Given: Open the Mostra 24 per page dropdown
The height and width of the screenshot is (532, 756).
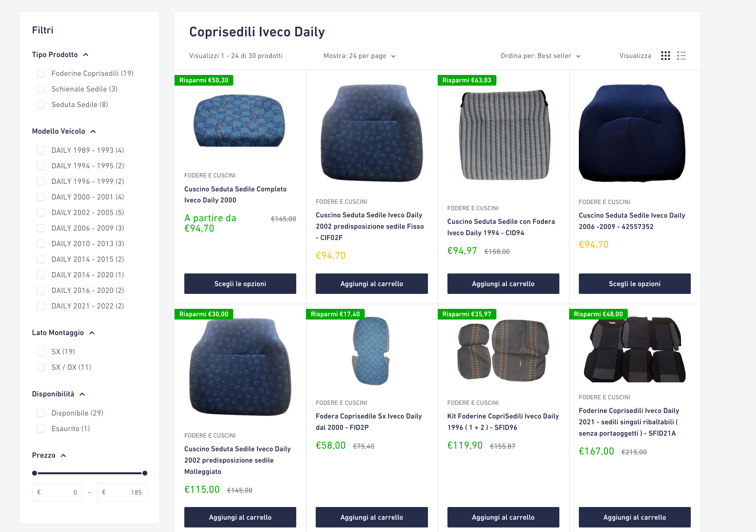Looking at the screenshot, I should tap(359, 56).
